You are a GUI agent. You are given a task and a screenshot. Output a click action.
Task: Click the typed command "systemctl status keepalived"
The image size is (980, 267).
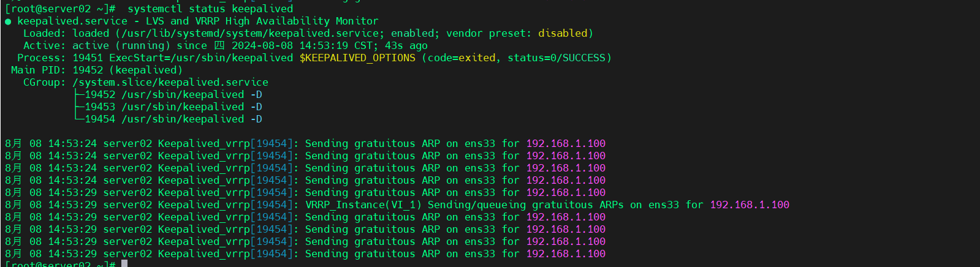click(x=210, y=9)
